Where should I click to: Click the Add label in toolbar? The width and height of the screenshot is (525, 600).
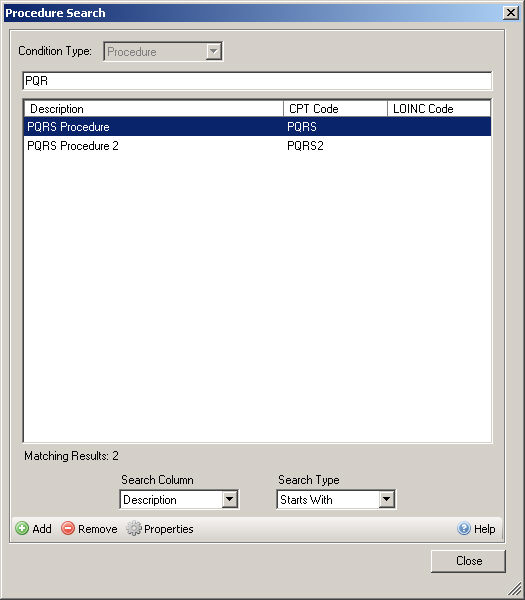coord(42,529)
